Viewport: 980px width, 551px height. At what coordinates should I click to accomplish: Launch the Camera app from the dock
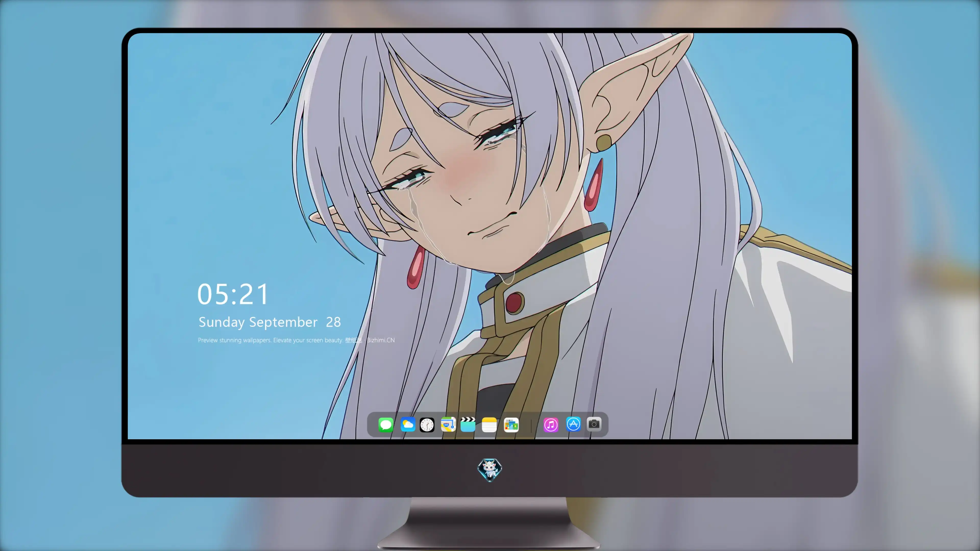594,424
